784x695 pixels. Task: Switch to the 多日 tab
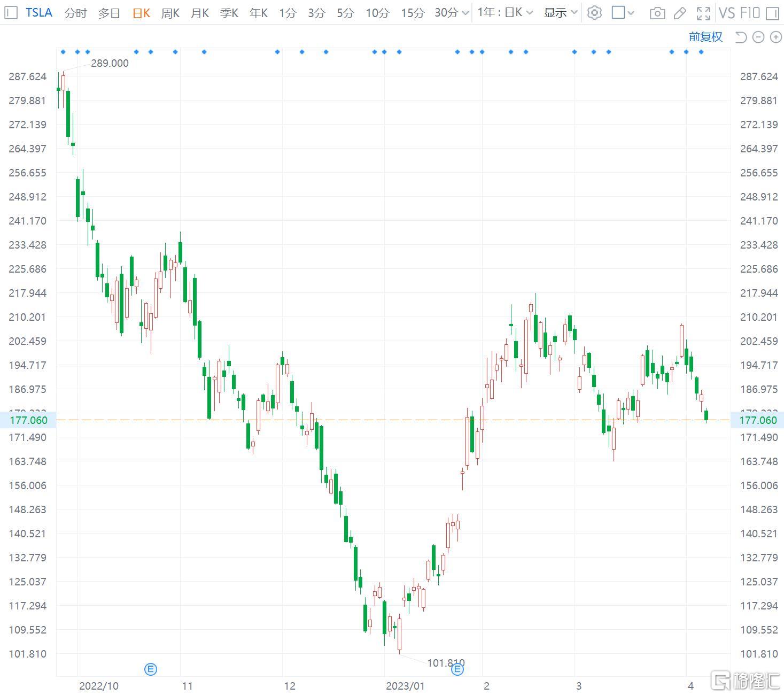click(109, 13)
